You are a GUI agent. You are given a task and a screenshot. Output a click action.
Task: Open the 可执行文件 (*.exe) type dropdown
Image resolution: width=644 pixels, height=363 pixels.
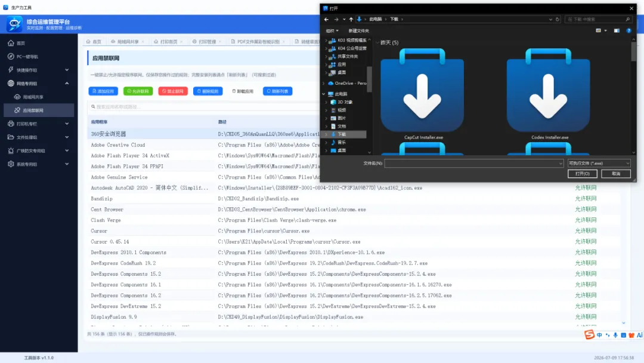click(x=599, y=163)
